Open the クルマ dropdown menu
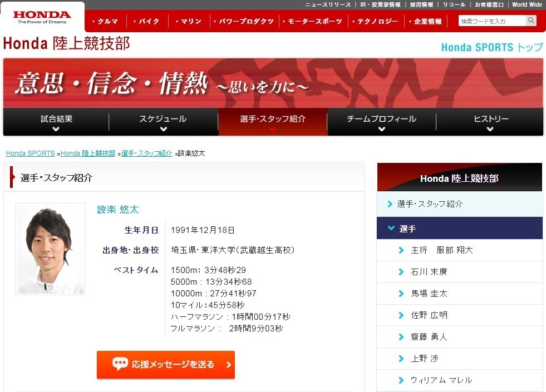546x392 pixels. click(105, 22)
